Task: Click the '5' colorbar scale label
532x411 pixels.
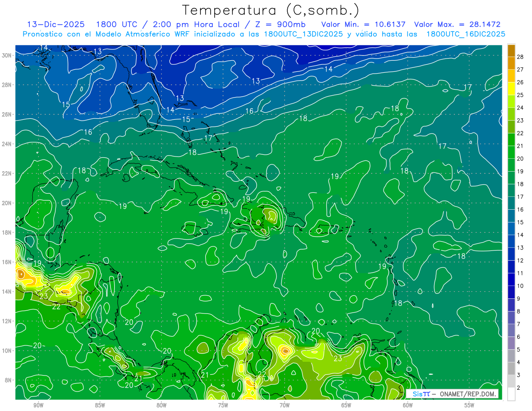Action: click(x=519, y=349)
